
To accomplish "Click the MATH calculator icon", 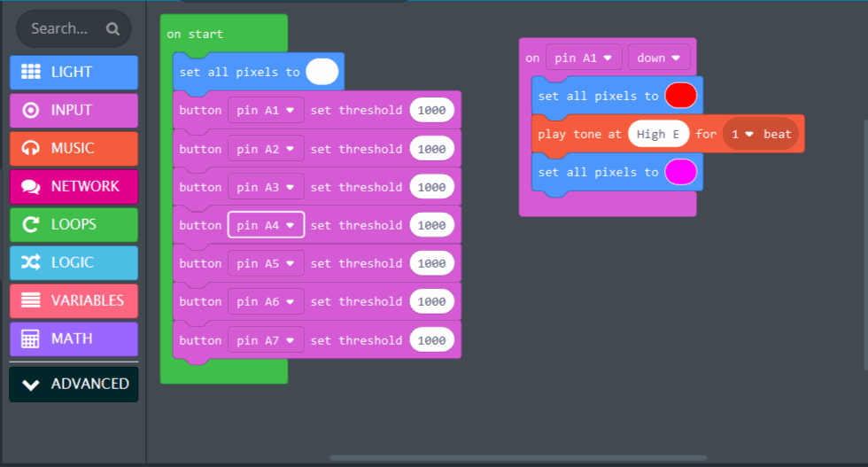I will coord(31,339).
